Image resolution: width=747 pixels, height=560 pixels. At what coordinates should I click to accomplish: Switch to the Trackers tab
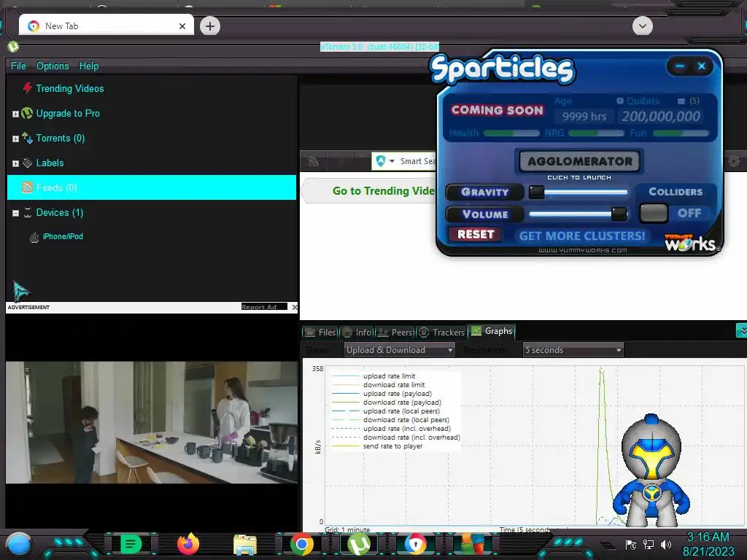coord(441,332)
